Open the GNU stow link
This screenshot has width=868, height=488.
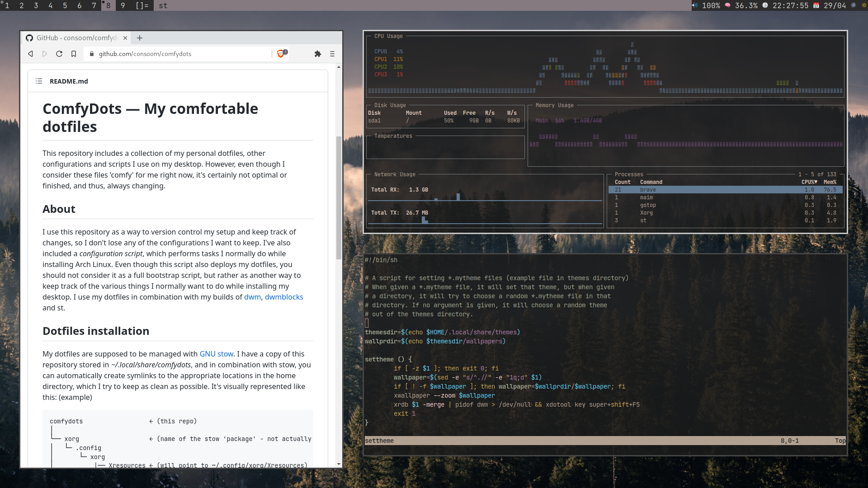tap(217, 354)
